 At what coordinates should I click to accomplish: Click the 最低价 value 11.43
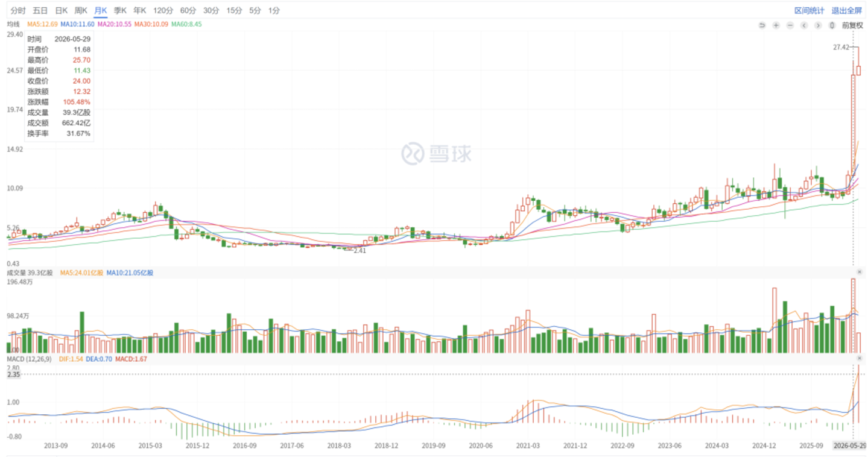[x=82, y=71]
